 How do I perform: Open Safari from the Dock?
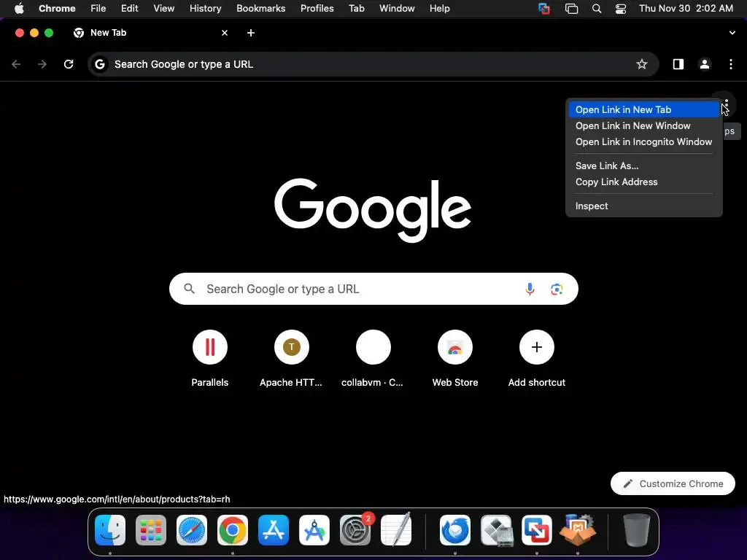click(x=192, y=530)
